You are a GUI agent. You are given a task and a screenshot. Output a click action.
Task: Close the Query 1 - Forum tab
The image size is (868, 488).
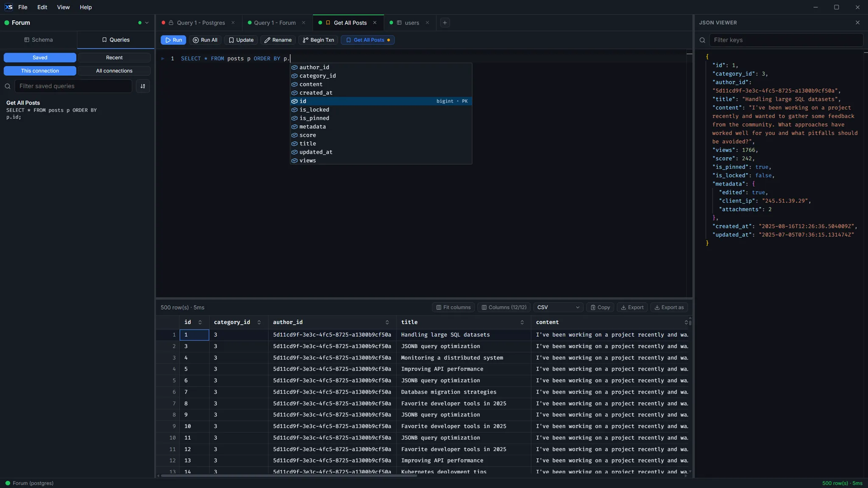point(303,23)
